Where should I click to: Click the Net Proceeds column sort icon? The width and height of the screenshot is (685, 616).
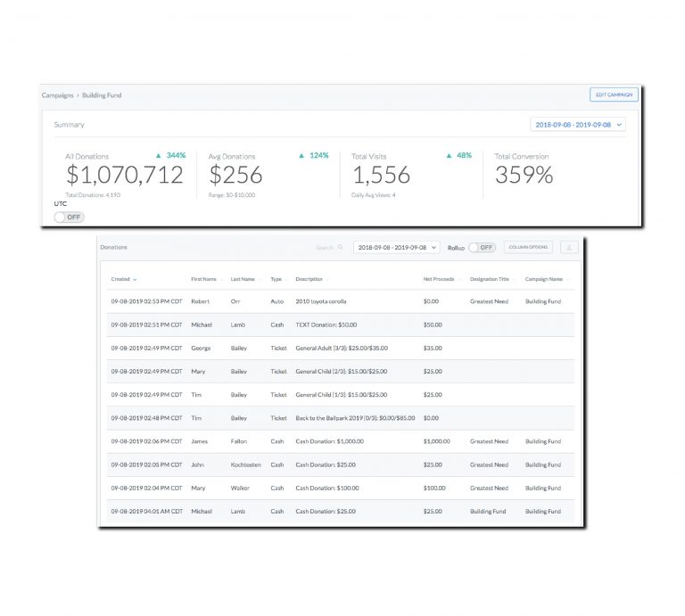[x=460, y=280]
